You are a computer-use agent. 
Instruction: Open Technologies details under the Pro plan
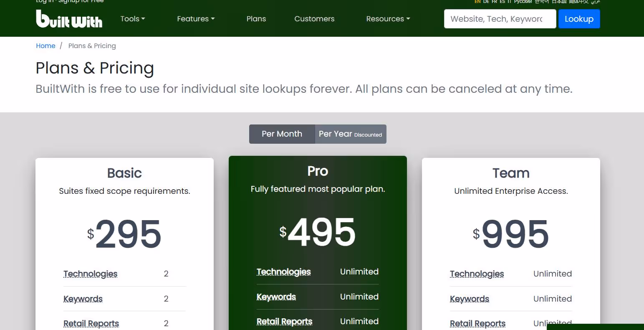point(283,272)
